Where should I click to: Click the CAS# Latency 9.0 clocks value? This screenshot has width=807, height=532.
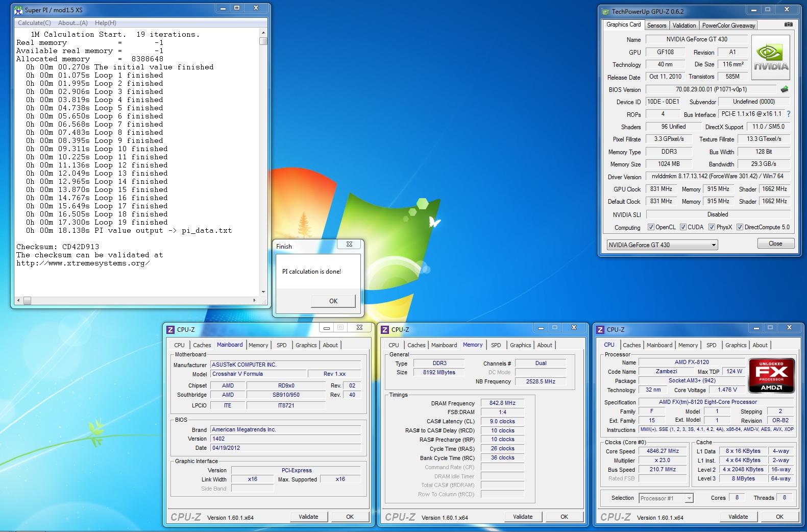pyautogui.click(x=502, y=421)
